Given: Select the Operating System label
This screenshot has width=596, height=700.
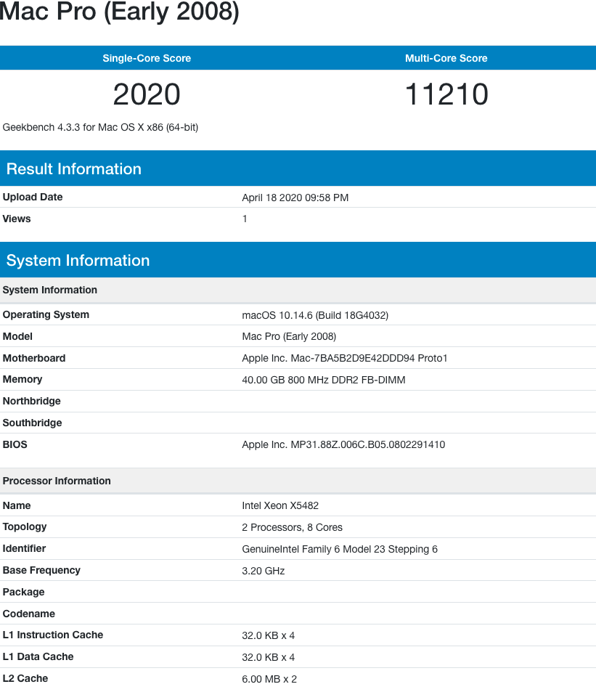Looking at the screenshot, I should click(46, 314).
